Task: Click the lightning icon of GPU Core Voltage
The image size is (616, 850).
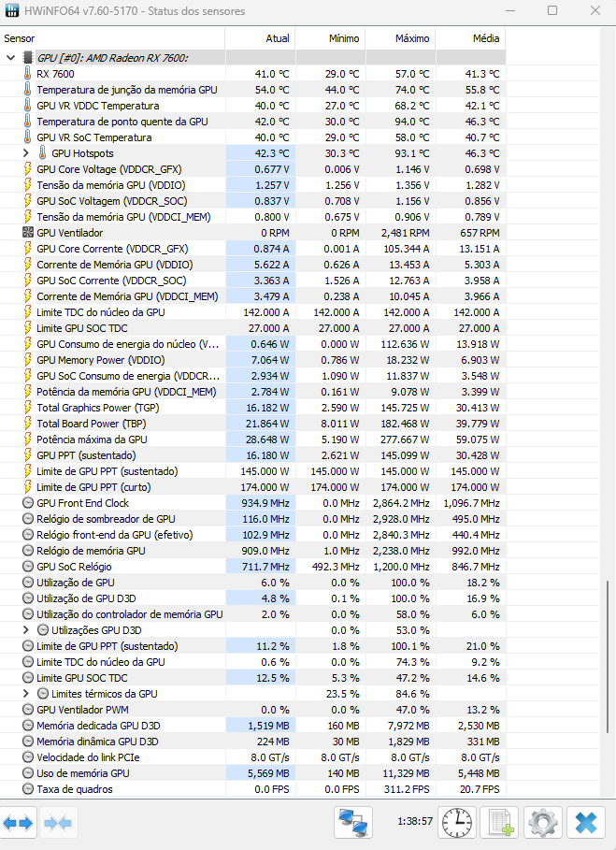Action: 28,169
